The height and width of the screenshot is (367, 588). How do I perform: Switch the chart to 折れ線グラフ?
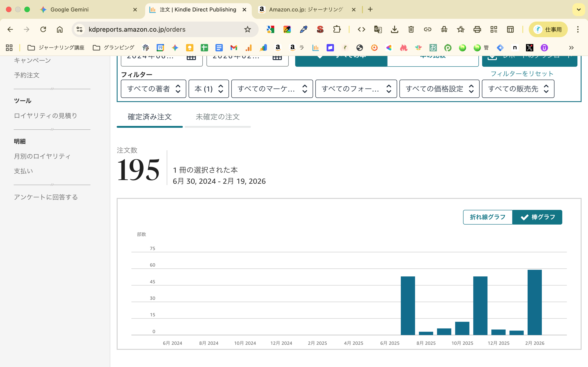[488, 217]
